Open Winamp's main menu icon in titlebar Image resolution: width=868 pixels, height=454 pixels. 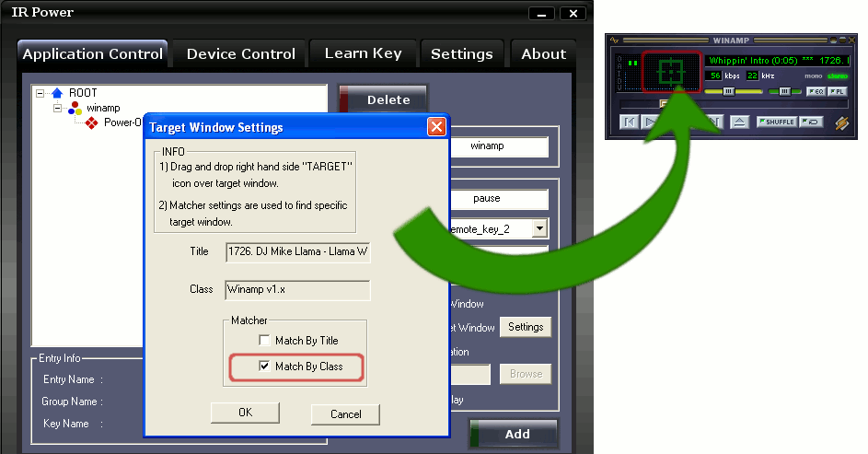(614, 41)
